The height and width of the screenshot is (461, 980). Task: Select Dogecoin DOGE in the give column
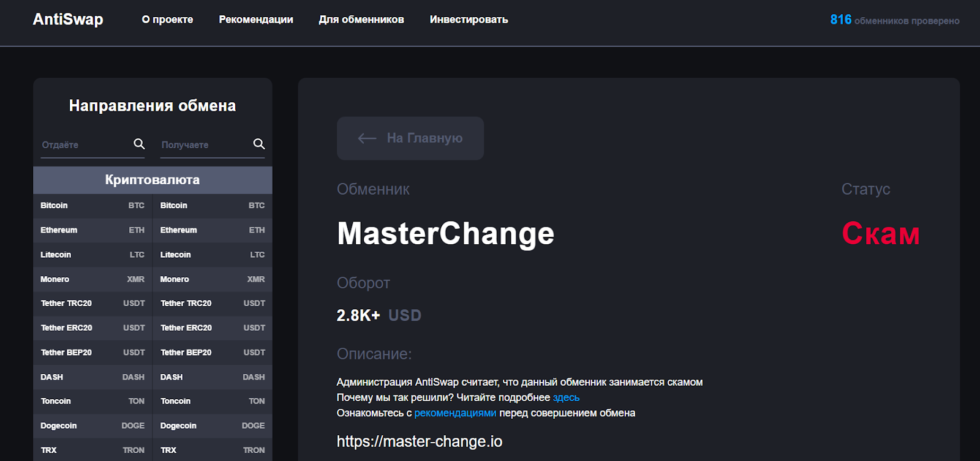coord(92,426)
